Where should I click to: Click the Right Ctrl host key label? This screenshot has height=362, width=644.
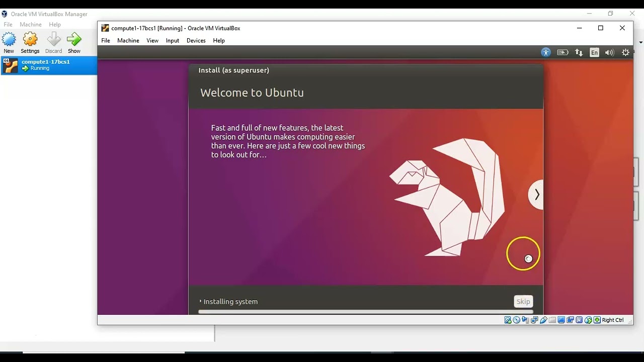(613, 320)
